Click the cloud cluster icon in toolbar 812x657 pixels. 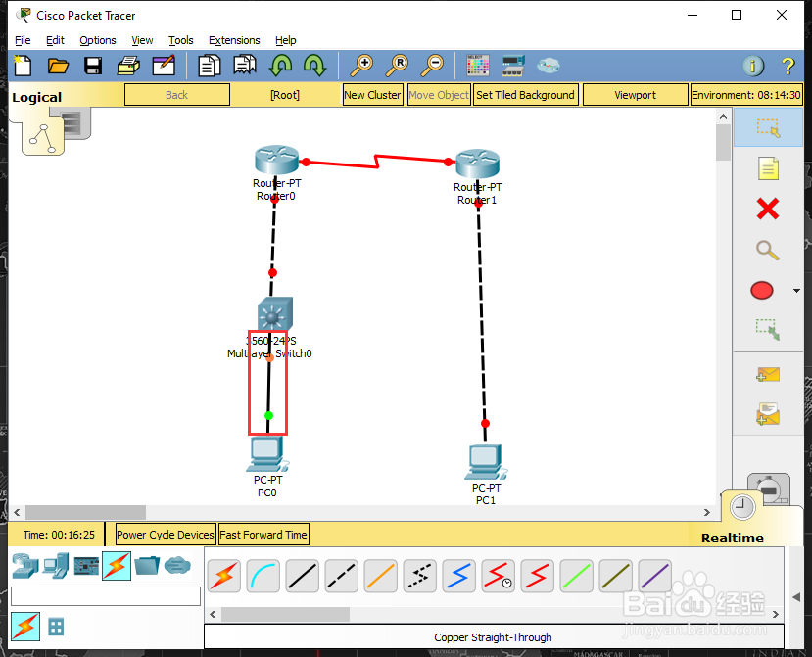coord(548,66)
